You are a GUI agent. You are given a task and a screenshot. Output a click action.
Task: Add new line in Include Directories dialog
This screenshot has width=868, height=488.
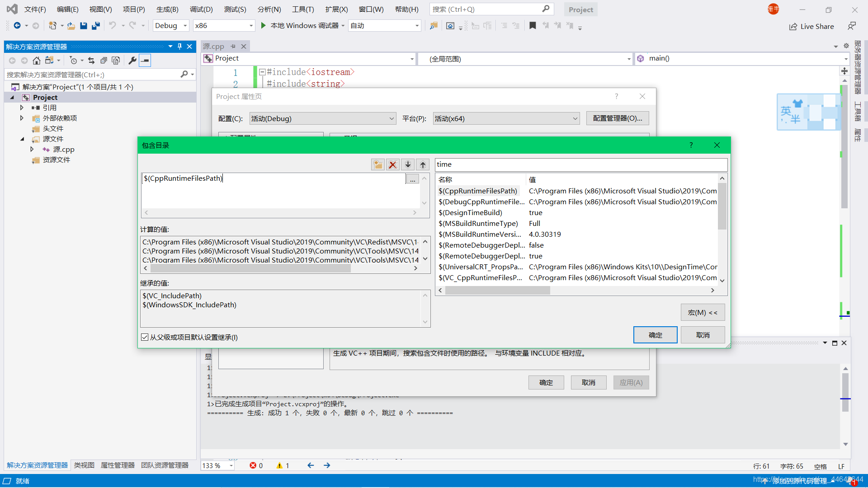click(378, 164)
